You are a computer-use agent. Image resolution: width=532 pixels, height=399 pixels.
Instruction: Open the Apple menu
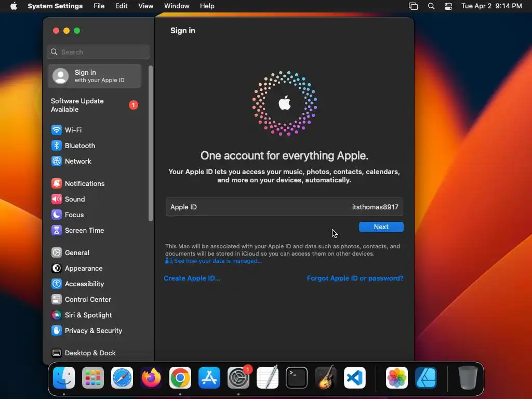coord(14,6)
